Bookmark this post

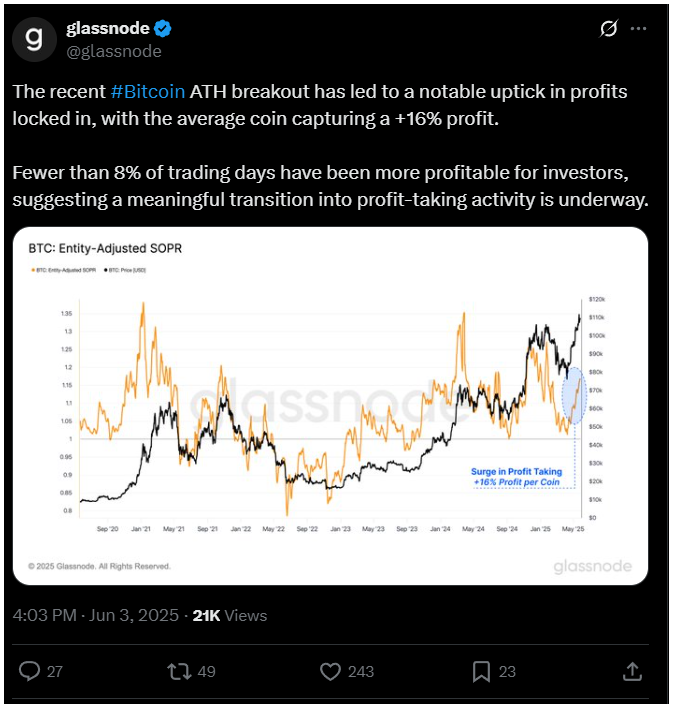point(481,671)
